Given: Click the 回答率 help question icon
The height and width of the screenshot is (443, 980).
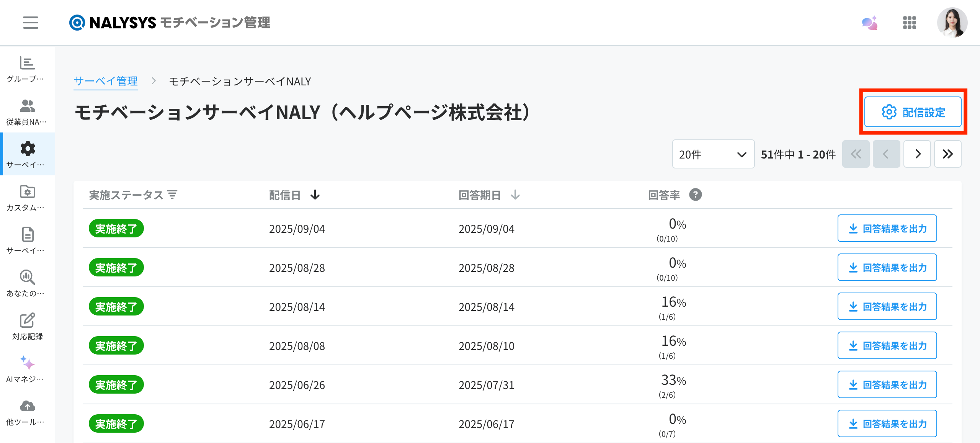Looking at the screenshot, I should tap(695, 195).
